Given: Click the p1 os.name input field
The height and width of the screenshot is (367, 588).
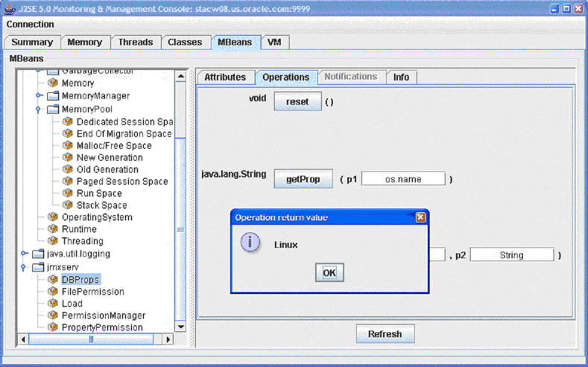Looking at the screenshot, I should (x=403, y=179).
